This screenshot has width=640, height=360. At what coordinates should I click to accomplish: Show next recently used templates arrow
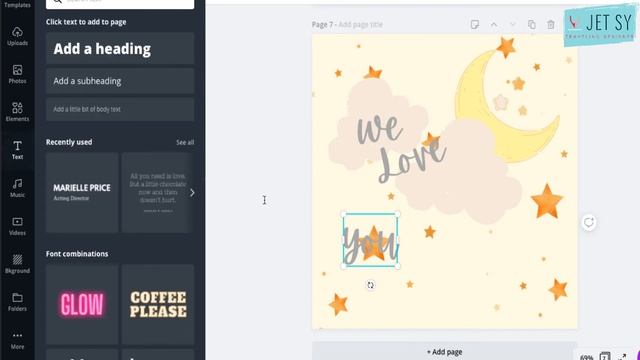(x=192, y=193)
